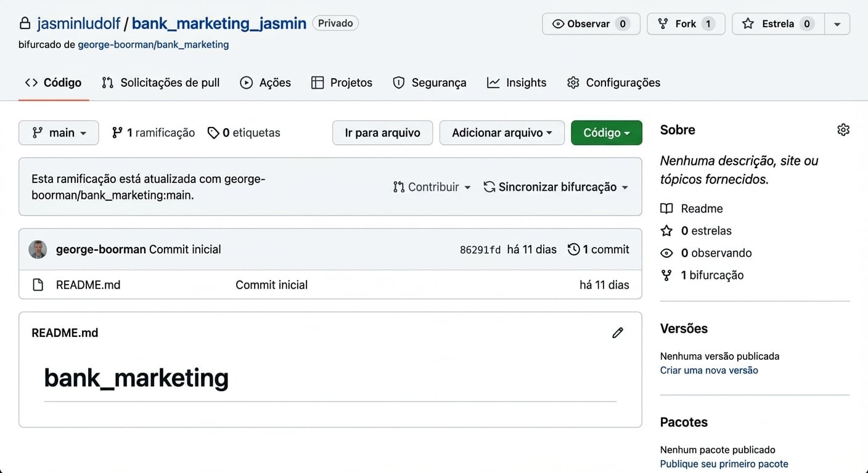
Task: Click the Observar watch button
Action: coord(591,24)
